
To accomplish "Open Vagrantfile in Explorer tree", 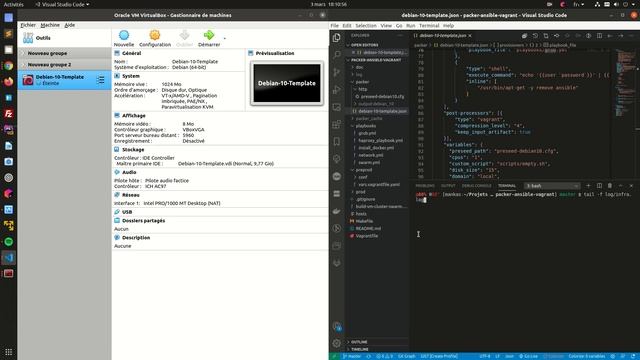I will pos(367,236).
